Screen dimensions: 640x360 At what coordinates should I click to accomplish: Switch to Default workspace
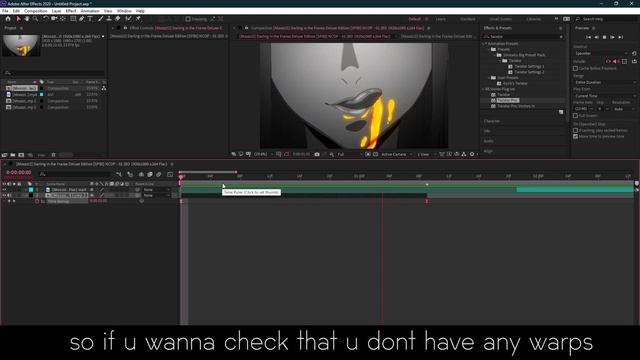(x=414, y=19)
